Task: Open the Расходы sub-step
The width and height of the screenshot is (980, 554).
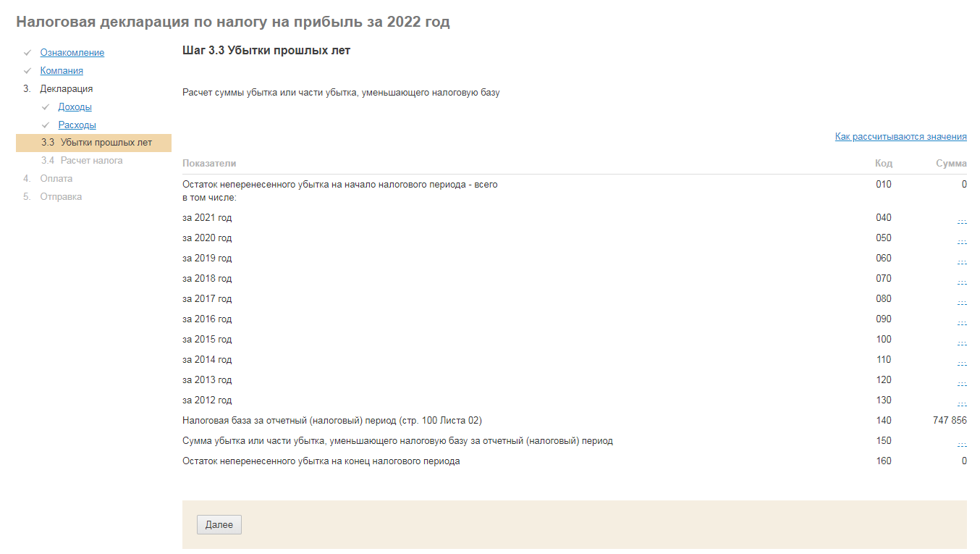Action: tap(77, 125)
